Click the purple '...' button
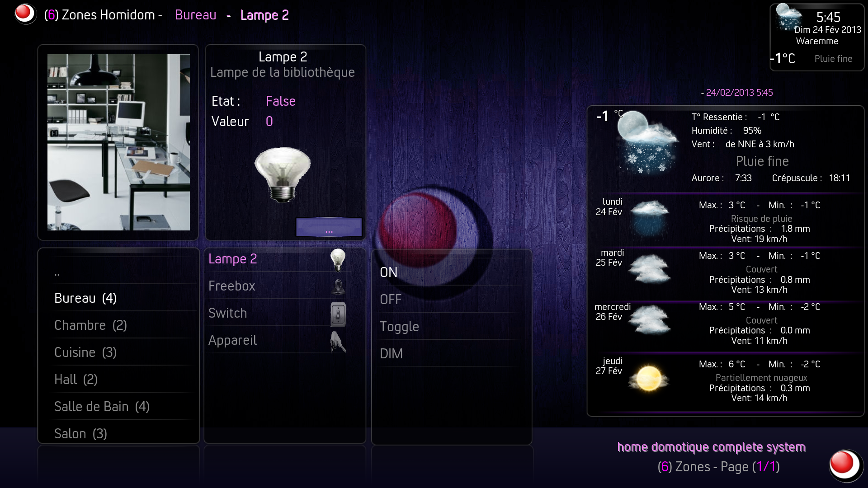The width and height of the screenshot is (868, 488). 329,227
